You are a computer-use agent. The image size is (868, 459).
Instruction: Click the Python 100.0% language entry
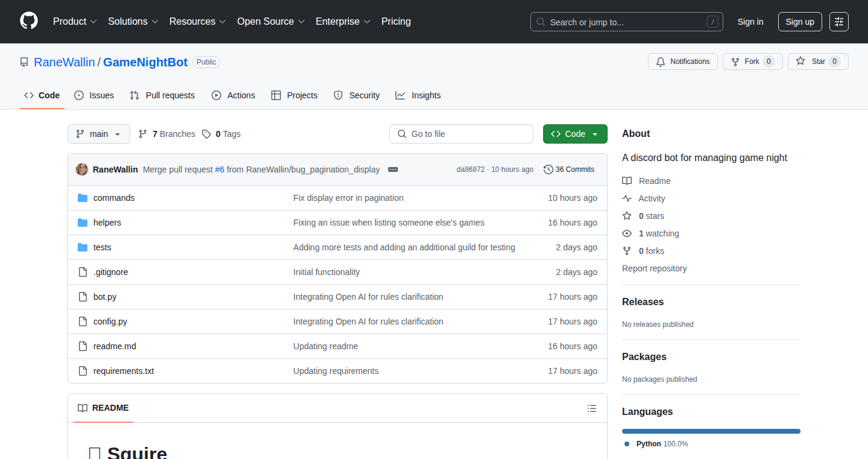pos(656,444)
